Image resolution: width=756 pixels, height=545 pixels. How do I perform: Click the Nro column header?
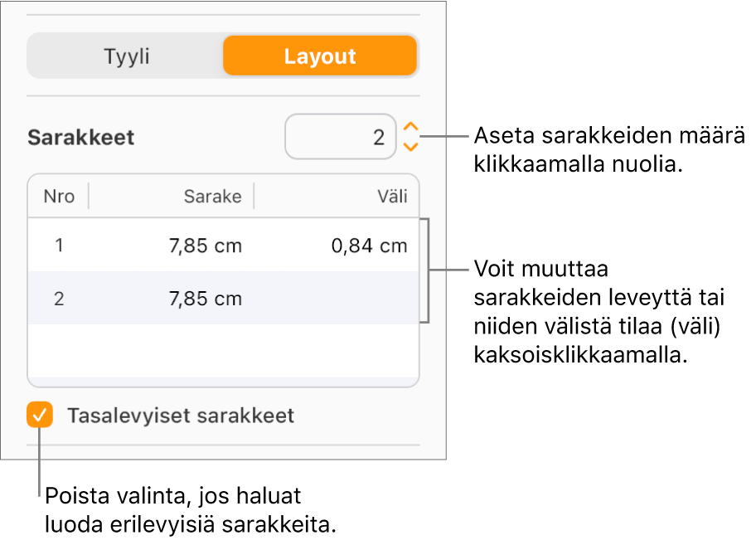[x=58, y=197]
